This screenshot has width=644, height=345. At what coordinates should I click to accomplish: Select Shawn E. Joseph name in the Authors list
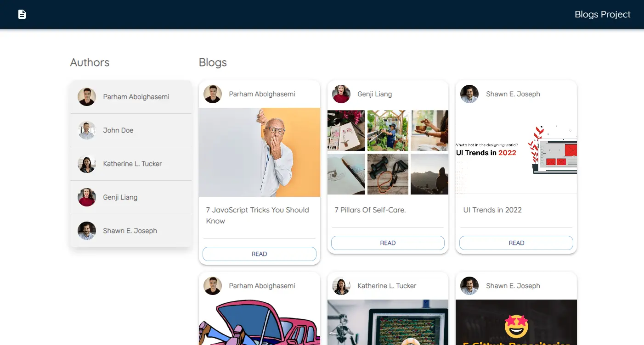[130, 231]
